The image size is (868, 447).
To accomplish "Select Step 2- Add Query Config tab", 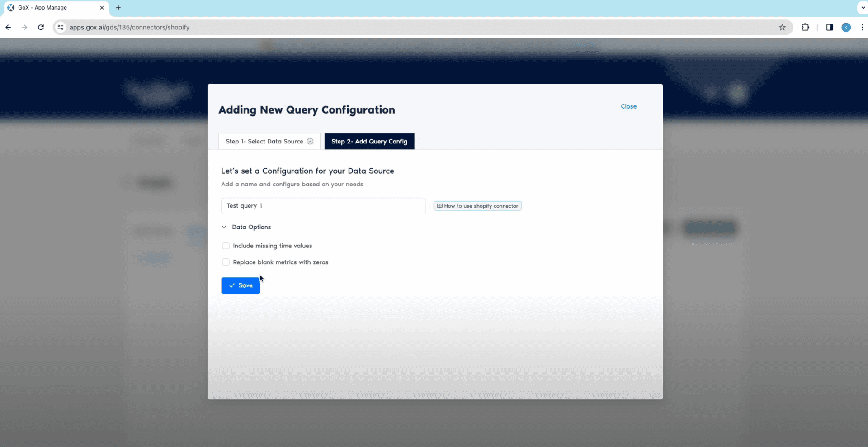I will (369, 141).
